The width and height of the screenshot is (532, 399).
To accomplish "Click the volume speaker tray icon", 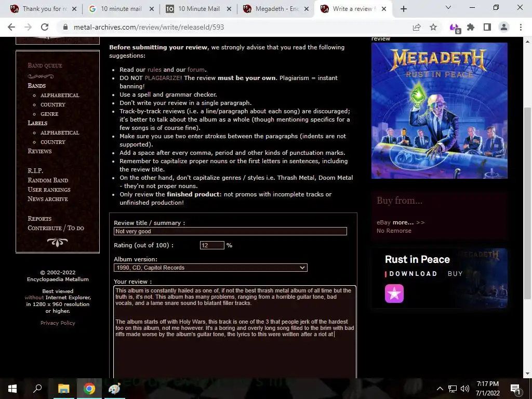I will click(x=465, y=389).
